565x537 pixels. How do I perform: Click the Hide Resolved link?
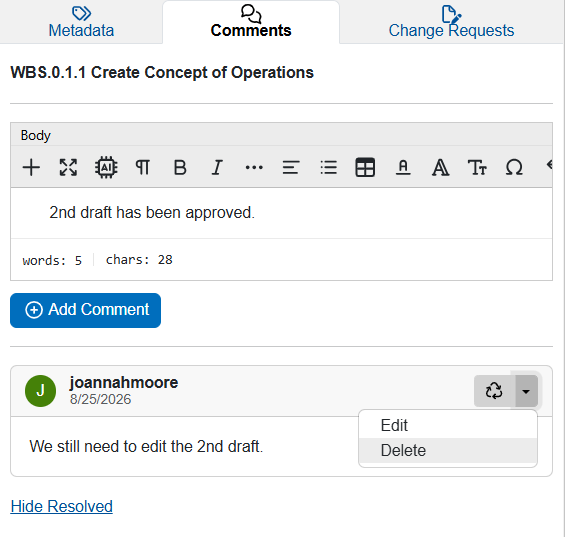pyautogui.click(x=62, y=506)
